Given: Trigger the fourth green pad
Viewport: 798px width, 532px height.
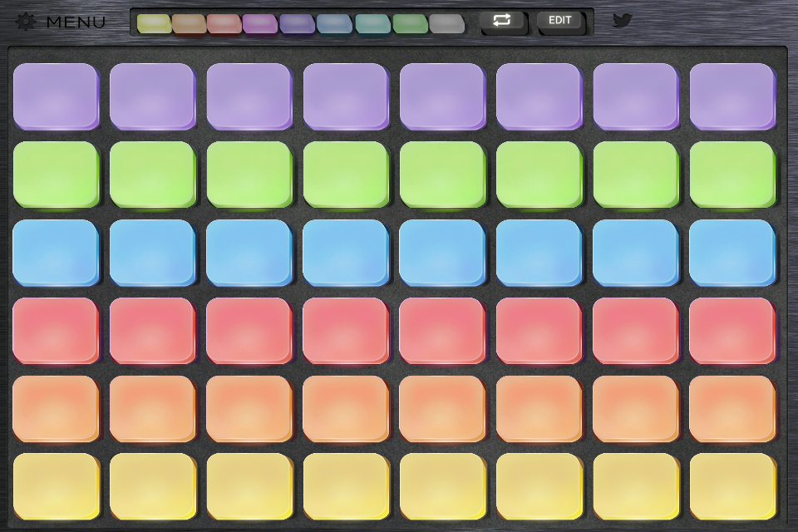Looking at the screenshot, I should click(x=346, y=175).
